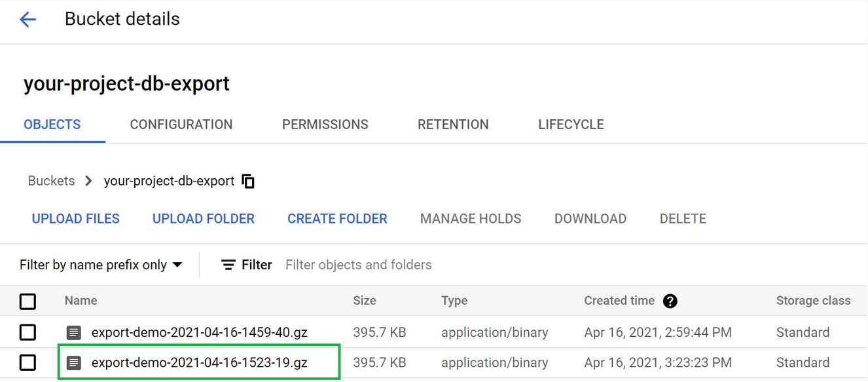The height and width of the screenshot is (382, 868).
Task: Toggle the select-all checkbox in the header
Action: pyautogui.click(x=27, y=301)
